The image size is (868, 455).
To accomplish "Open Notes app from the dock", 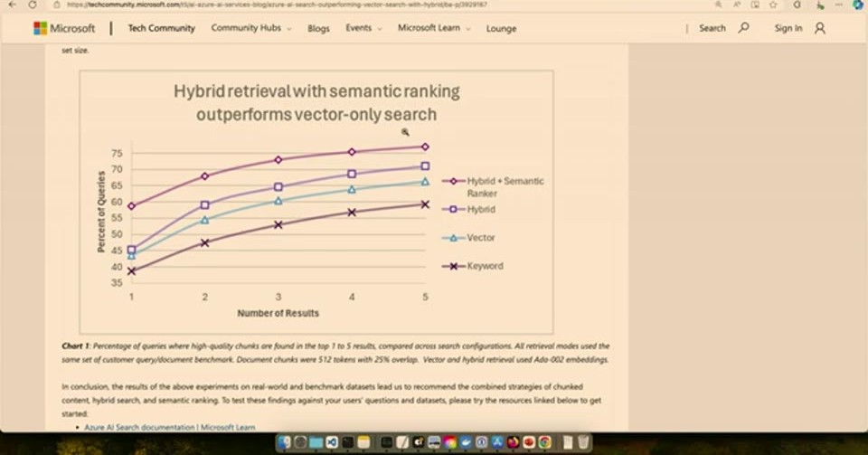I will [x=363, y=441].
